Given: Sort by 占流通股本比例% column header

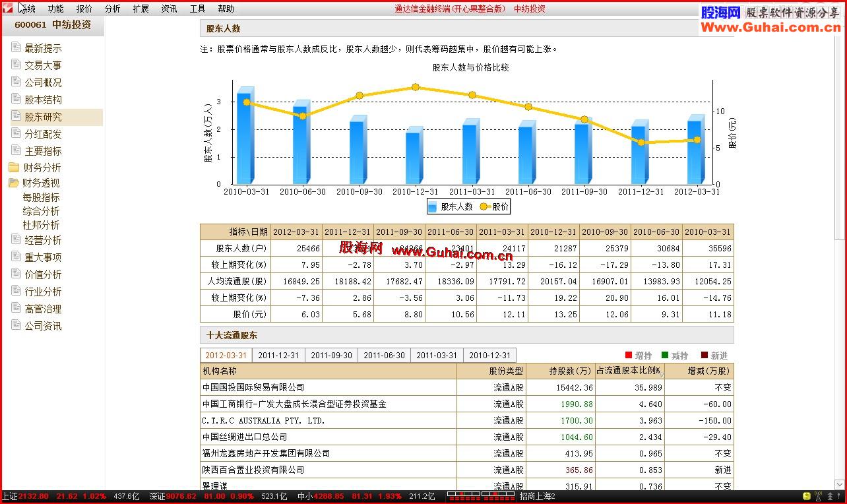Looking at the screenshot, I should [x=630, y=371].
